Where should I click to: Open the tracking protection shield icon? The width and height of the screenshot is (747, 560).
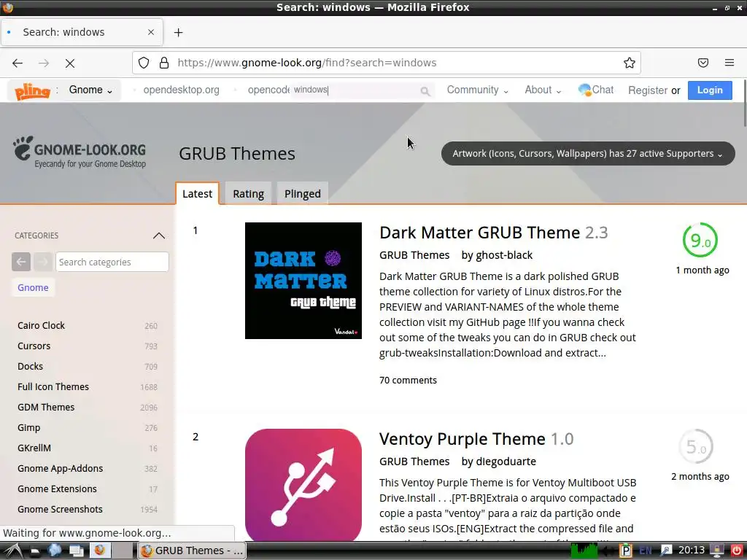(x=144, y=63)
